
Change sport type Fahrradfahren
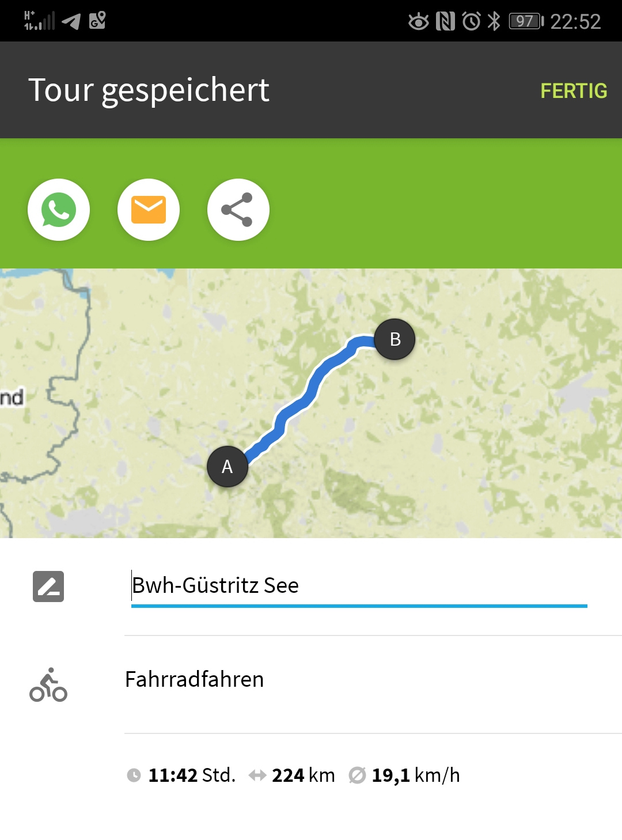(195, 679)
